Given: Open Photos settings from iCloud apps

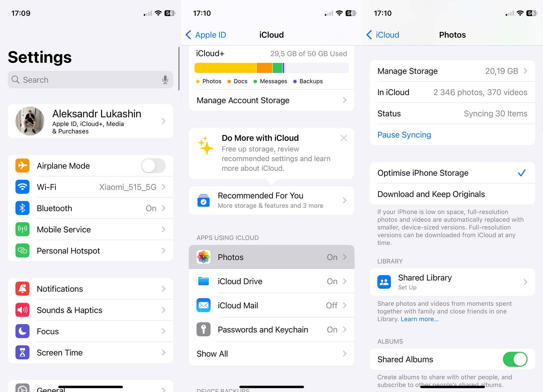Looking at the screenshot, I should tap(271, 257).
